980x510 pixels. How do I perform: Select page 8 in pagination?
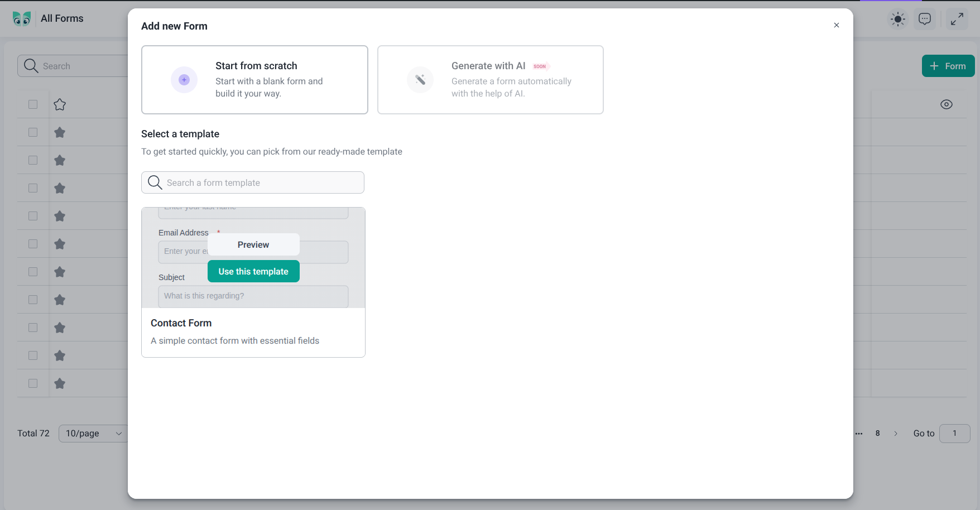(877, 434)
